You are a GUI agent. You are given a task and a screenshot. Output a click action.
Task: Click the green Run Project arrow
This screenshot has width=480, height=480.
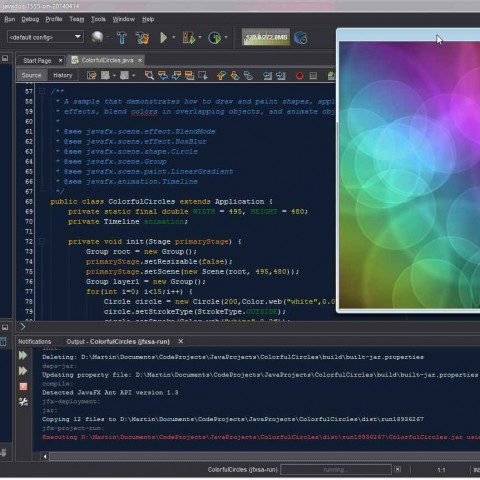pos(163,38)
